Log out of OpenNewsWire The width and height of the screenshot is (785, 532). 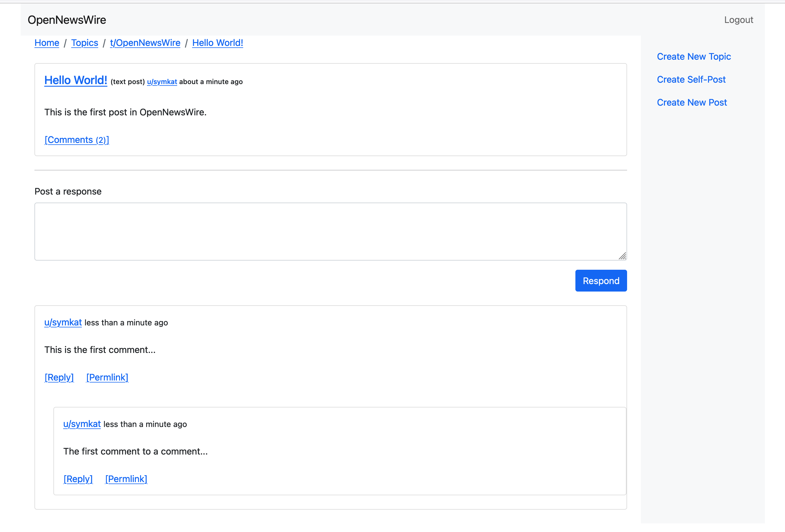click(x=738, y=20)
